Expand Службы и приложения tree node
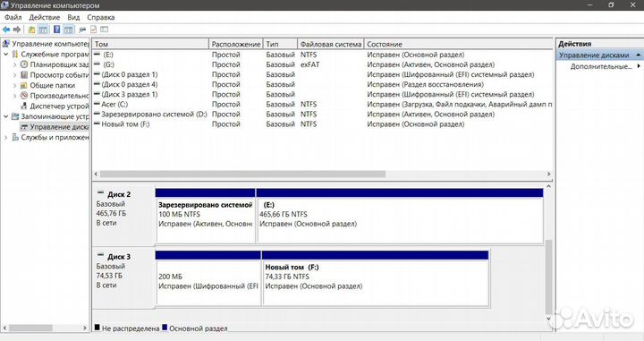Screen dimensions: 644x341 click(x=5, y=137)
